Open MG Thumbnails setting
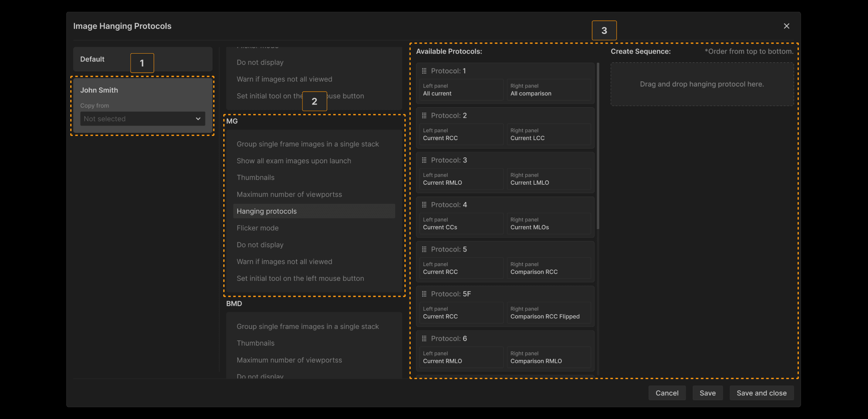Image resolution: width=868 pixels, height=419 pixels. 255,178
